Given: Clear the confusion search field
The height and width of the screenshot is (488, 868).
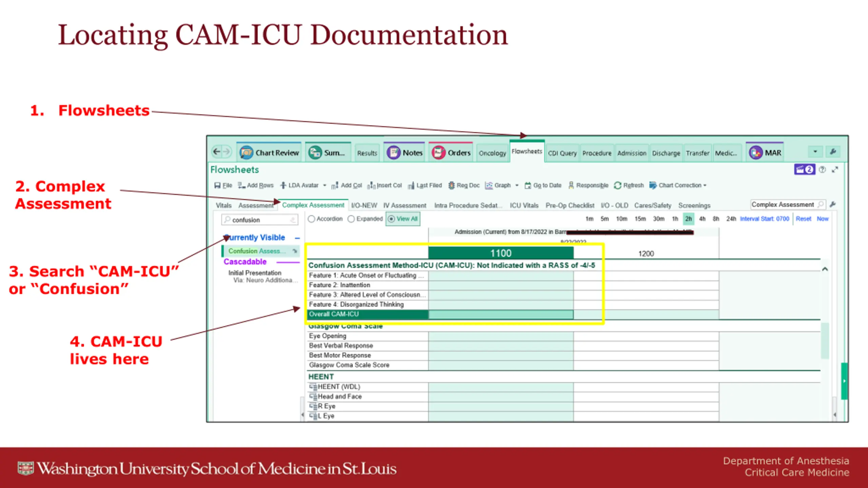Looking at the screenshot, I should pyautogui.click(x=293, y=220).
